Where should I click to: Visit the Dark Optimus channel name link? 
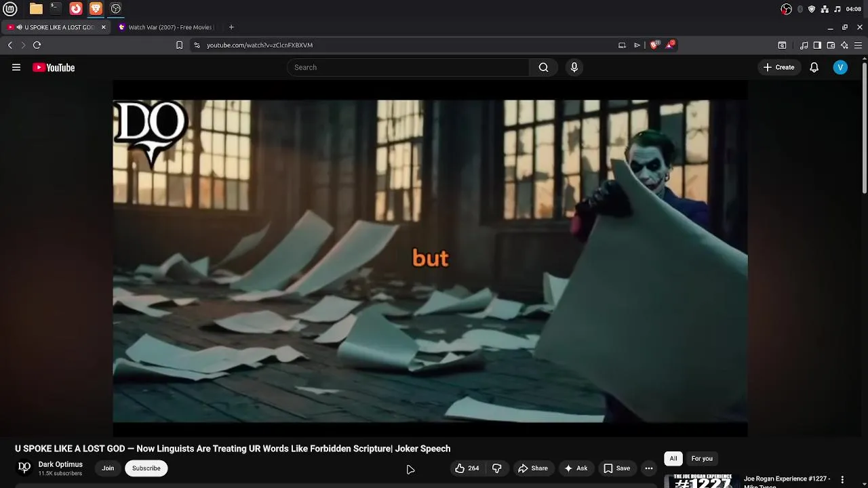click(60, 464)
